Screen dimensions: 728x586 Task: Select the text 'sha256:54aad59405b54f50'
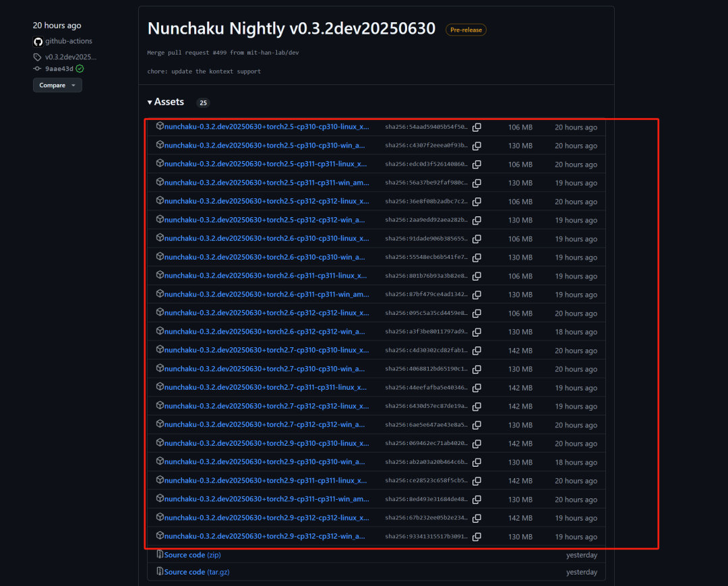click(x=426, y=127)
